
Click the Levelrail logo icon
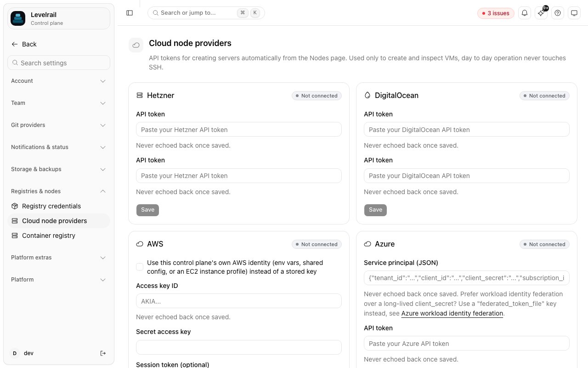click(18, 18)
